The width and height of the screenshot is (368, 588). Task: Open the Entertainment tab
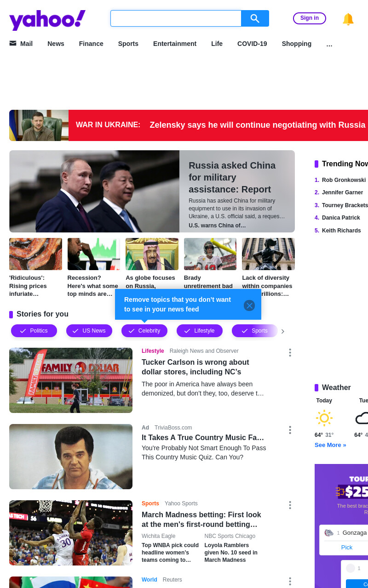(175, 44)
